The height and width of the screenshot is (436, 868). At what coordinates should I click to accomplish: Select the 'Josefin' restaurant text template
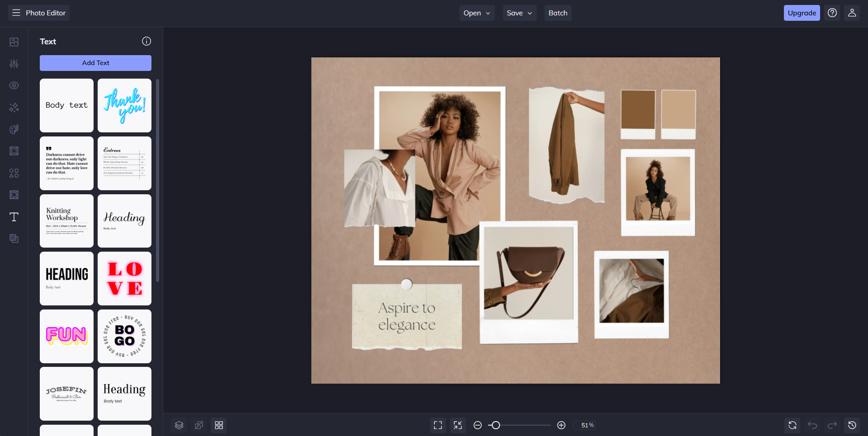pos(66,394)
